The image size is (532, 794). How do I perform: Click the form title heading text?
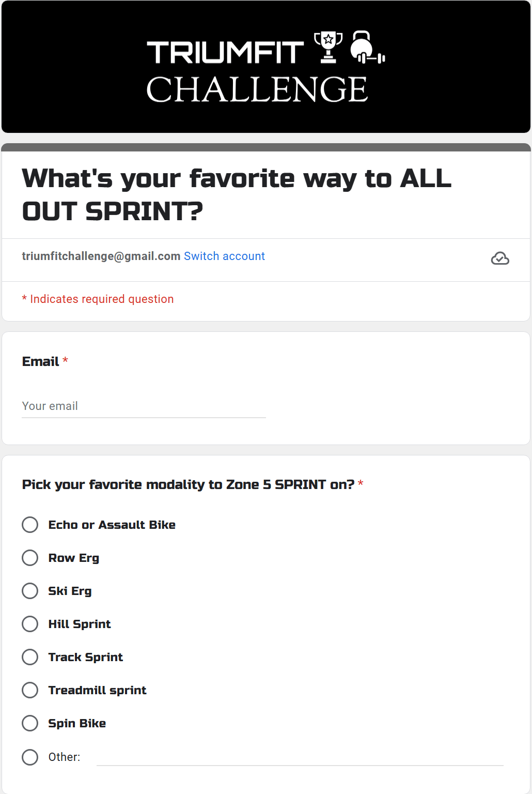coord(237,195)
